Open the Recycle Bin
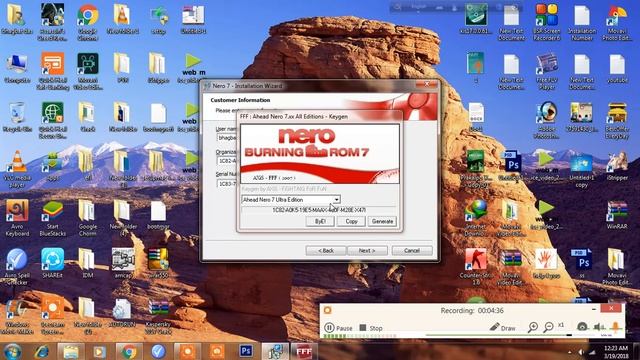The width and height of the screenshot is (640, 360). pos(17,118)
